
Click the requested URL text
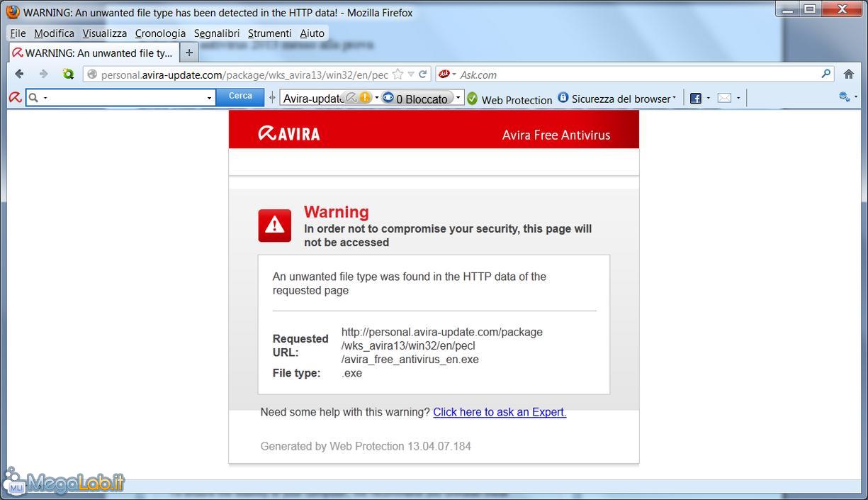442,345
